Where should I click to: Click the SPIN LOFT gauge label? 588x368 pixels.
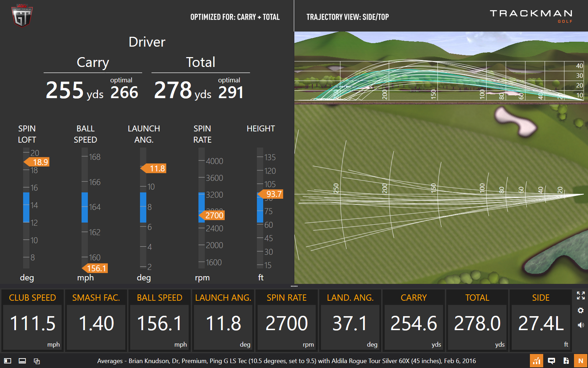(27, 134)
